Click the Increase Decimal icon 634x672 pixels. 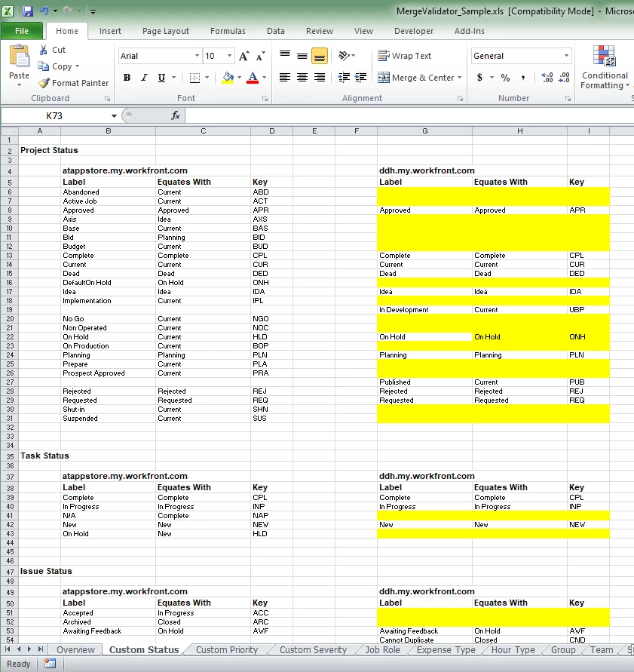[x=547, y=78]
